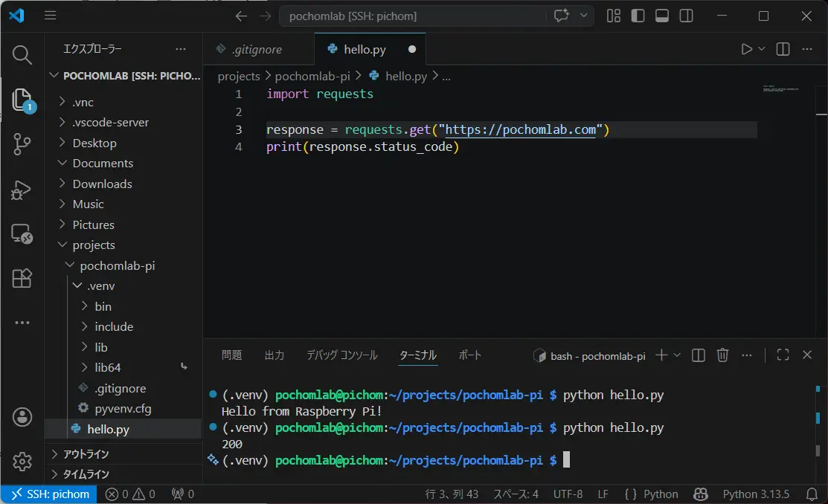The height and width of the screenshot is (504, 828).
Task: Click the command center search box
Action: pos(412,16)
